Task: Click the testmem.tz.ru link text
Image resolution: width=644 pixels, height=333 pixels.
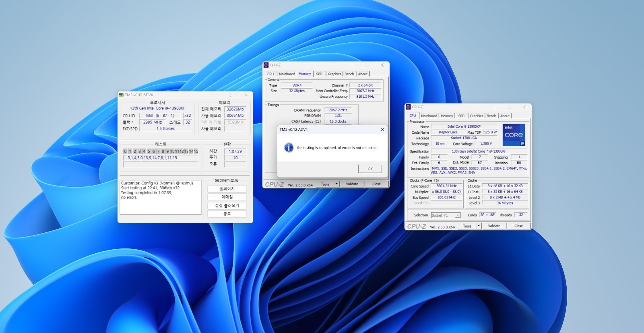Action: 226,180
